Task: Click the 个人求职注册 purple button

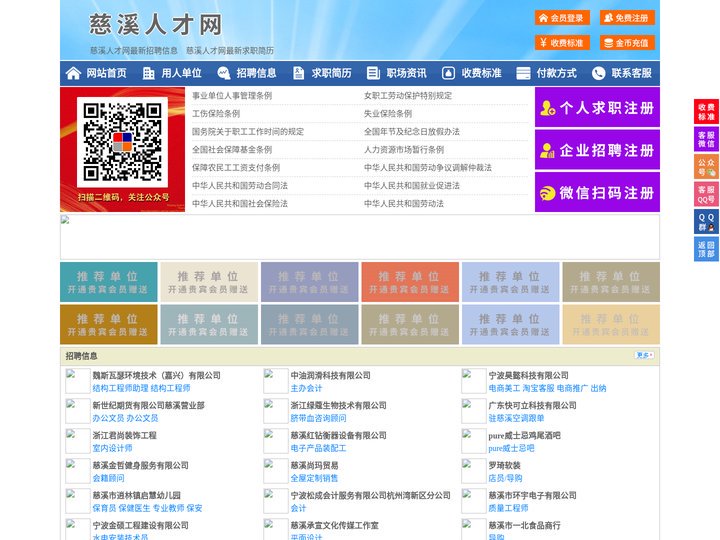Action: click(x=597, y=107)
